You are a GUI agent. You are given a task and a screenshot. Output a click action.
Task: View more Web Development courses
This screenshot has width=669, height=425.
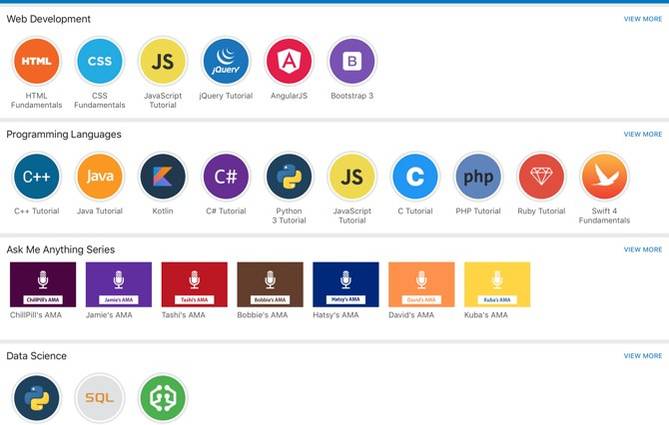[x=643, y=19]
